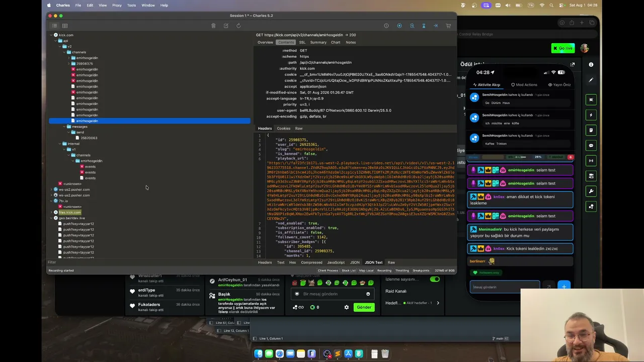644x362 pixels.
Task: Toggle Client Process in Charles status bar
Action: tap(328, 270)
